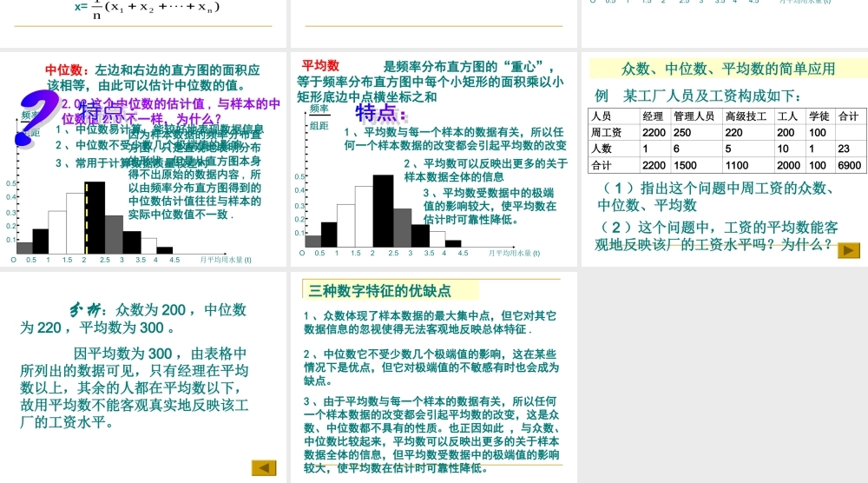The width and height of the screenshot is (868, 483).
Task: Click the blue 特点: heading on the 平均数 slide
Action: [381, 114]
